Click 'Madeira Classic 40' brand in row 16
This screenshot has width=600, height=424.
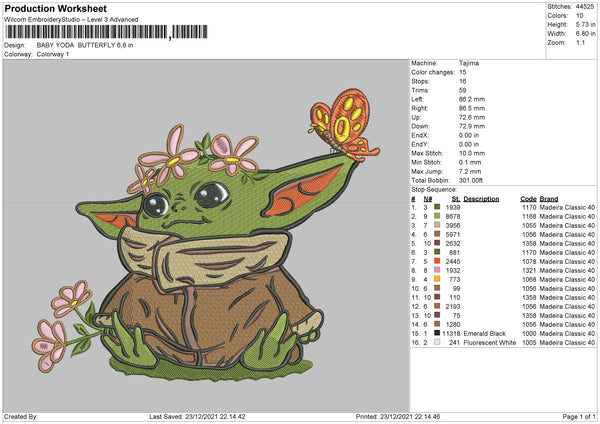(x=567, y=342)
